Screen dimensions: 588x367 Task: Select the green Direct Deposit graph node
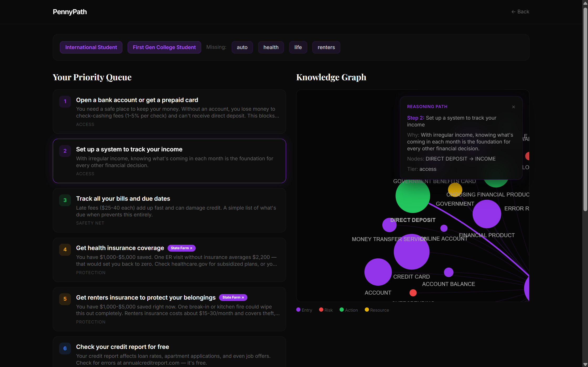(413, 196)
